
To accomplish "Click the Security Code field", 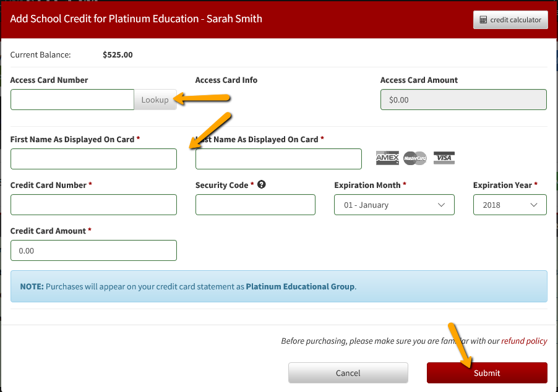I will (x=255, y=205).
